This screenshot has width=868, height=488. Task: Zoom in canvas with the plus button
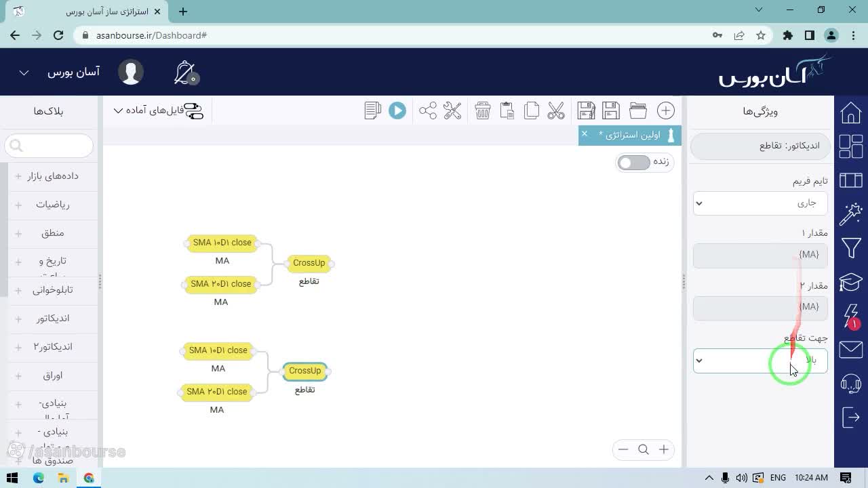tap(664, 449)
